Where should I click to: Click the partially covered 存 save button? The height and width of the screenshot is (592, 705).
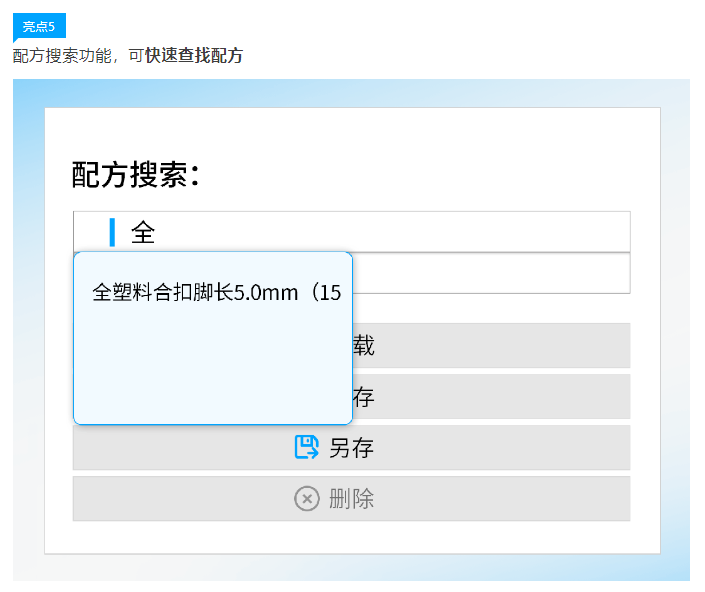(x=490, y=396)
